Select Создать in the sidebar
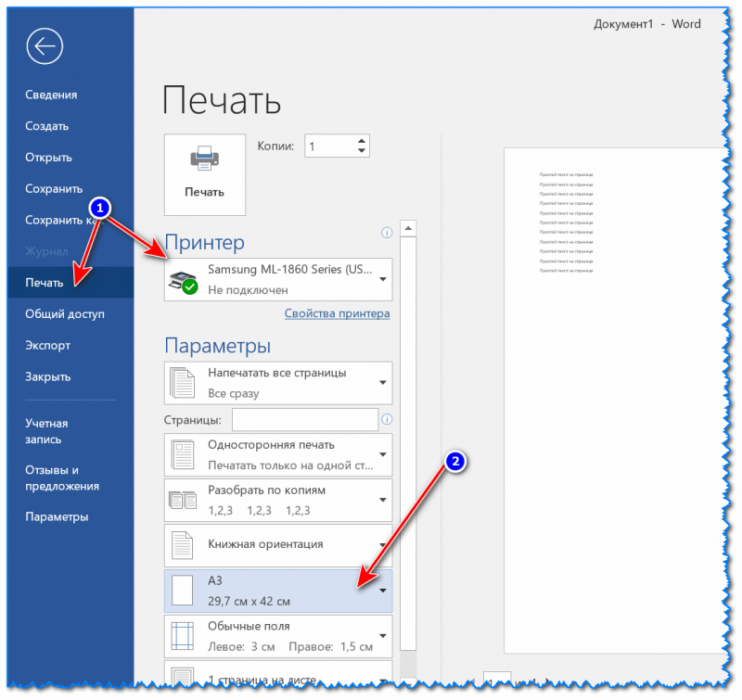 tap(47, 126)
